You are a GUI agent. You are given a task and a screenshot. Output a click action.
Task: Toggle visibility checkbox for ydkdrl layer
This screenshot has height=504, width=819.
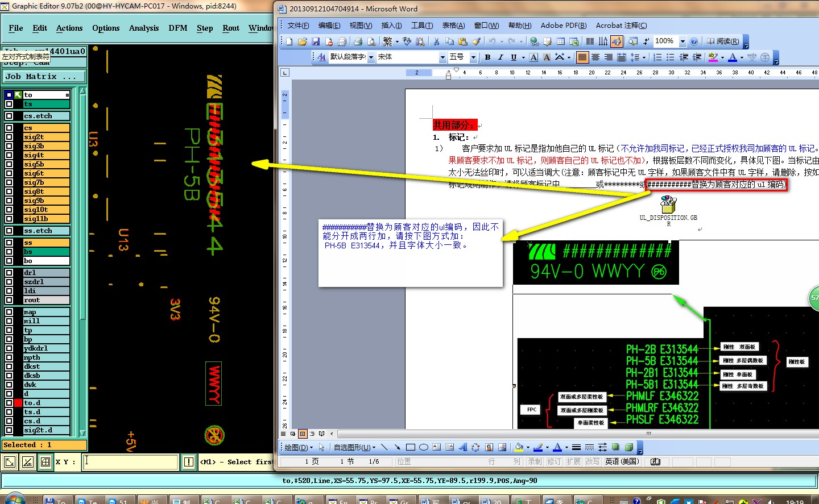point(9,348)
